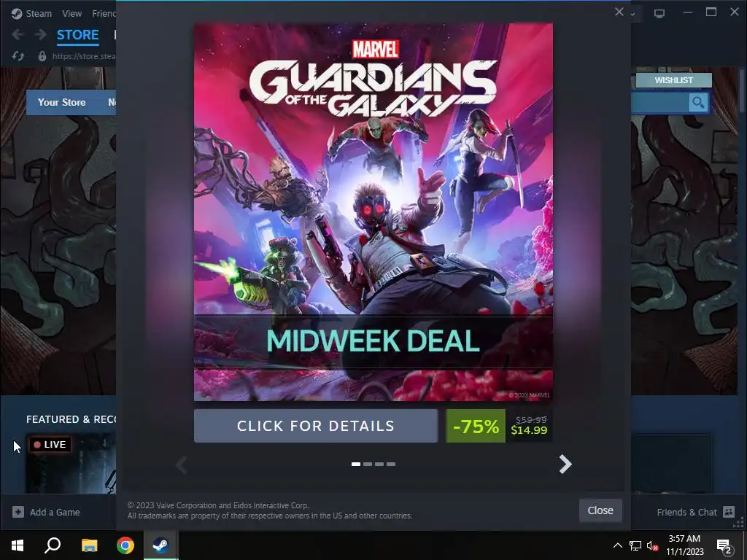Screen dimensions: 747x560
Task: Jump to the second carousel page dot
Action: (x=368, y=464)
